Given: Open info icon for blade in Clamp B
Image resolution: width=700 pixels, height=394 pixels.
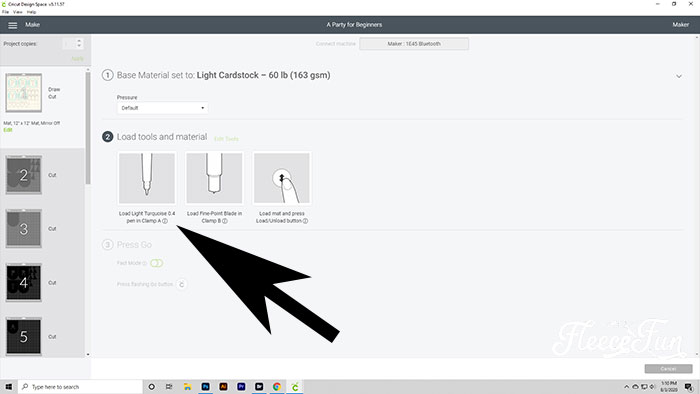Looking at the screenshot, I should (225, 221).
